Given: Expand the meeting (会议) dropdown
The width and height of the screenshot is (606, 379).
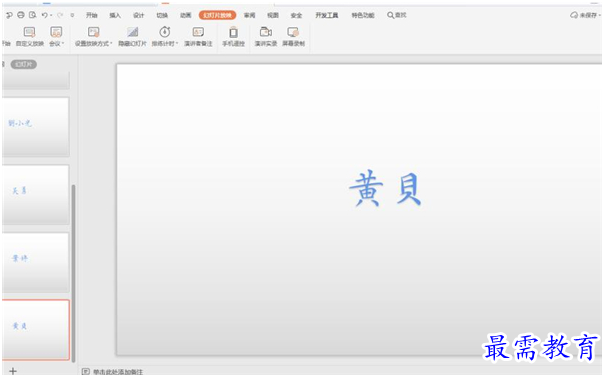Looking at the screenshot, I should [63, 44].
